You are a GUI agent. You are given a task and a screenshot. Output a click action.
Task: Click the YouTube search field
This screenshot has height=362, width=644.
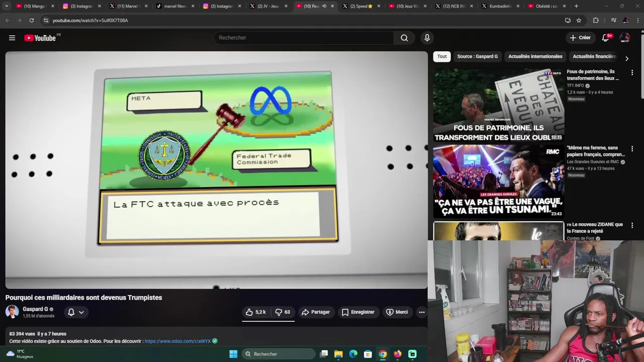click(x=303, y=38)
